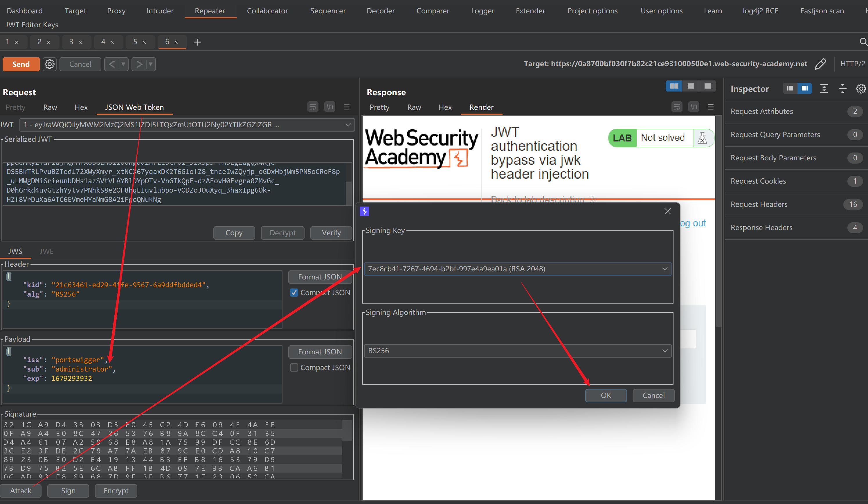
Task: Copy the serialized JWT
Action: tap(234, 233)
